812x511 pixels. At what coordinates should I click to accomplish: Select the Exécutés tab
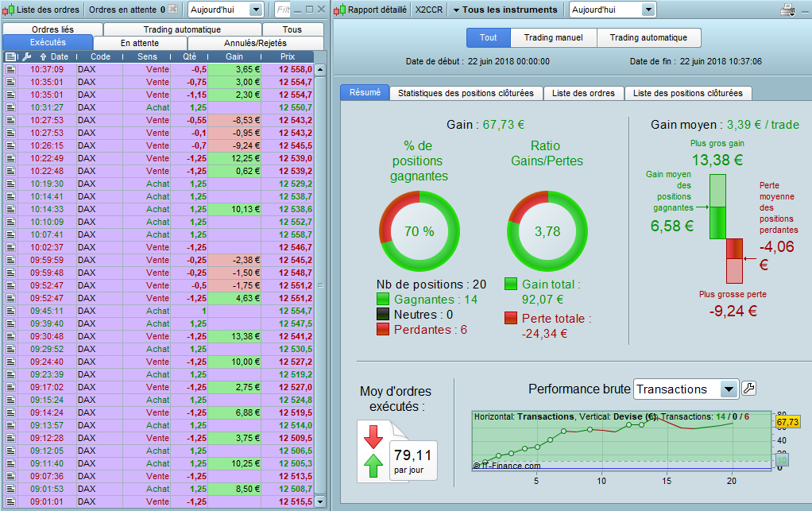pyautogui.click(x=48, y=42)
